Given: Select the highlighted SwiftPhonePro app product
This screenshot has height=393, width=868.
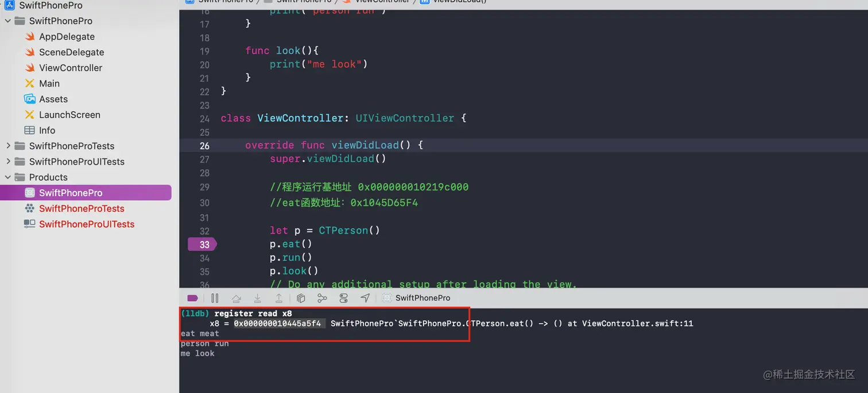Looking at the screenshot, I should (x=86, y=193).
